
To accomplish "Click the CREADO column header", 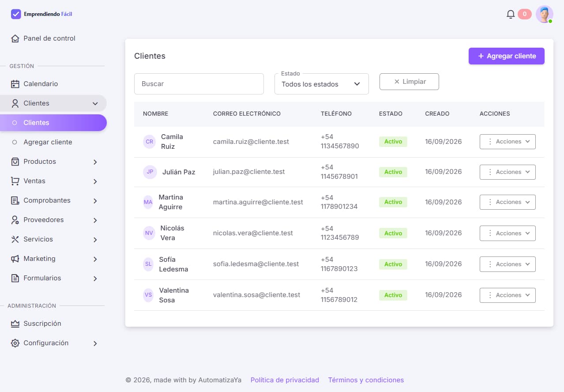I will click(437, 114).
